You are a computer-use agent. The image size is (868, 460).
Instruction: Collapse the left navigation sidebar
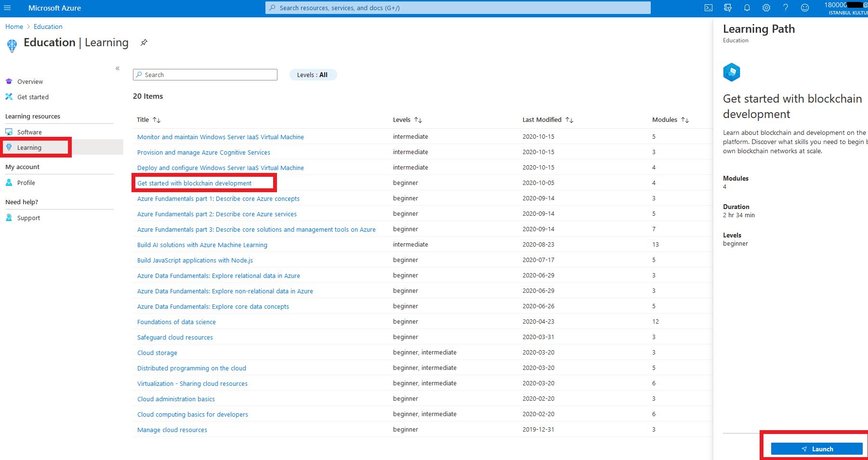(x=118, y=68)
